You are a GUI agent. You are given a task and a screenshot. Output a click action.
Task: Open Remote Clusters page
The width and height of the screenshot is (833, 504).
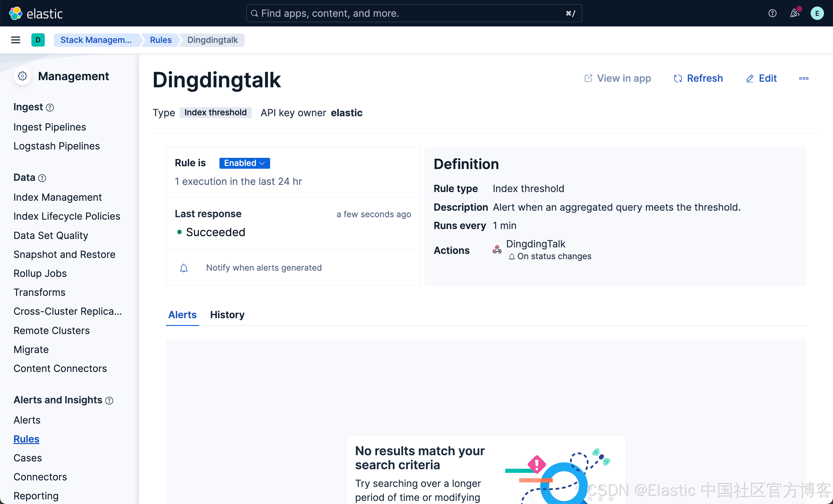tap(51, 331)
